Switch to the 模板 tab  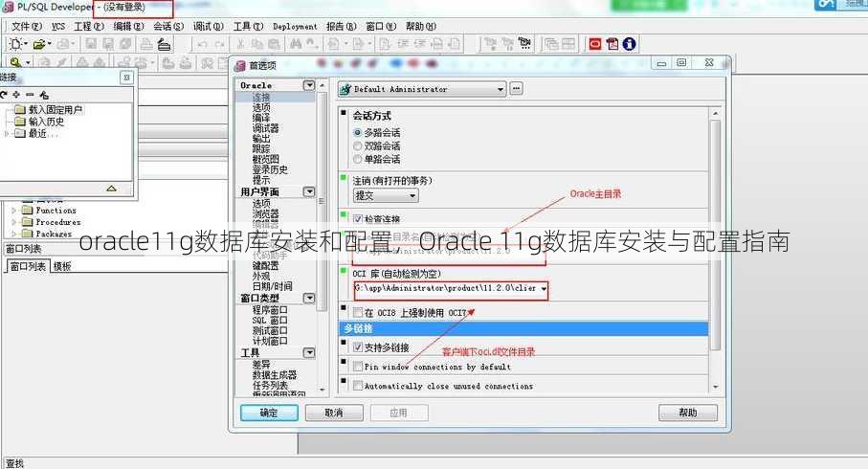(62, 266)
